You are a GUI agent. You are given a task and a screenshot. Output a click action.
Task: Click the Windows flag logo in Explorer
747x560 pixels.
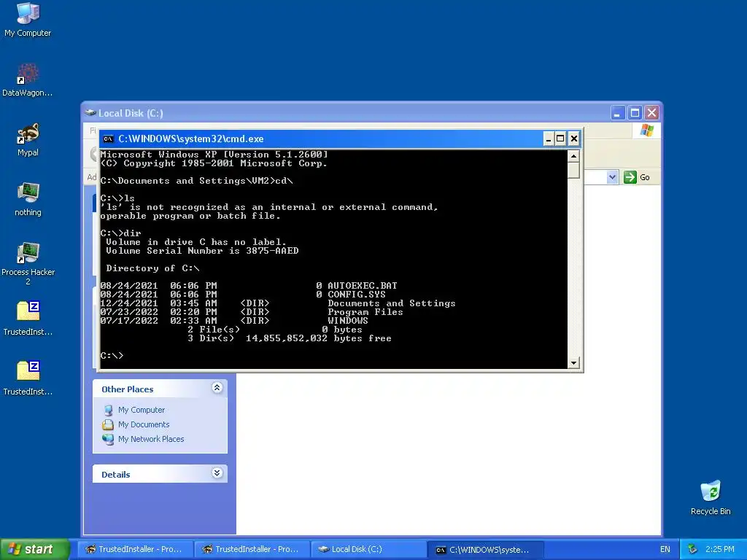(x=647, y=131)
